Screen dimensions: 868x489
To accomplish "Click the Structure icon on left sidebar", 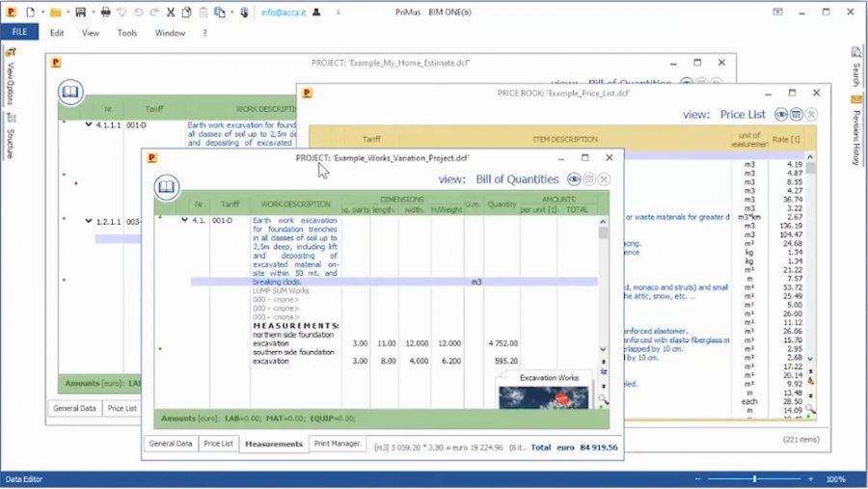I will click(x=11, y=118).
